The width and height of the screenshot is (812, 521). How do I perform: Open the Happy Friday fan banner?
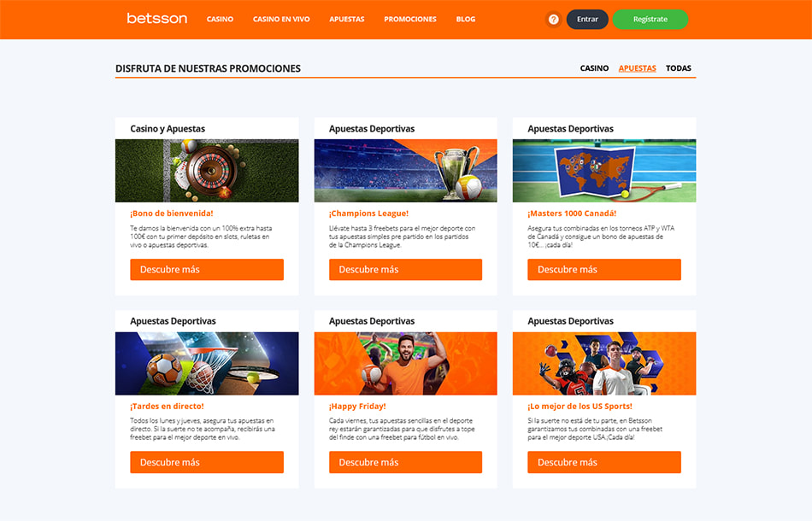[405, 363]
